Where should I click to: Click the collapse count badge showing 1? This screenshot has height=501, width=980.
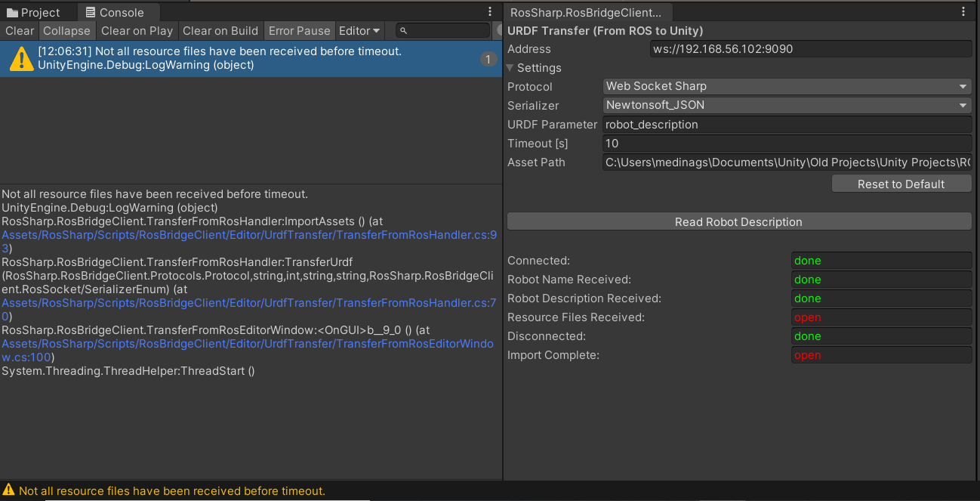coord(488,58)
